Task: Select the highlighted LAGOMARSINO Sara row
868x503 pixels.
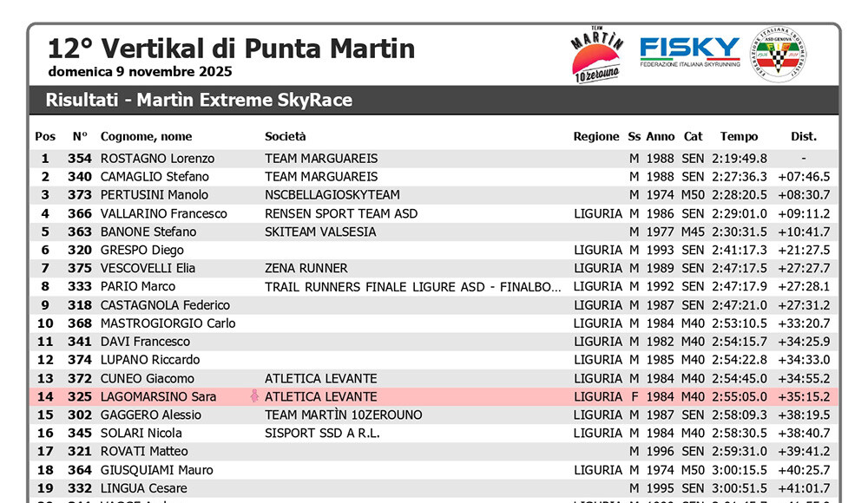Action: tap(434, 397)
